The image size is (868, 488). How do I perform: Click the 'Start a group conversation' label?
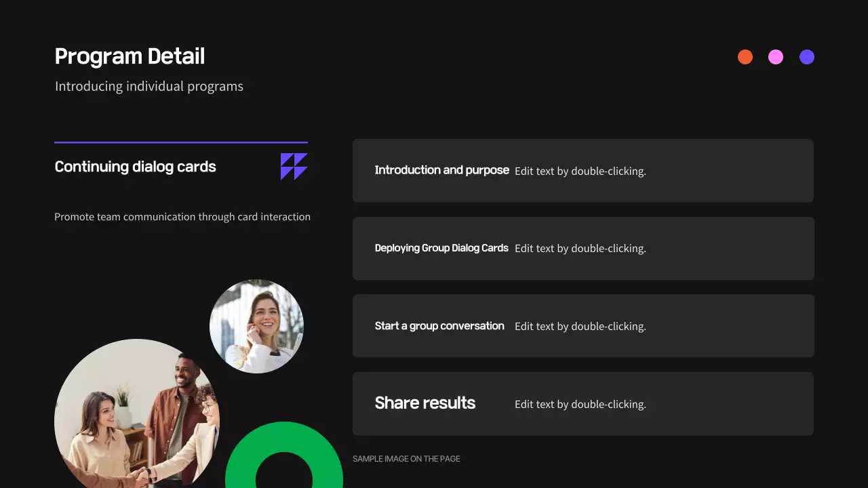(x=439, y=326)
